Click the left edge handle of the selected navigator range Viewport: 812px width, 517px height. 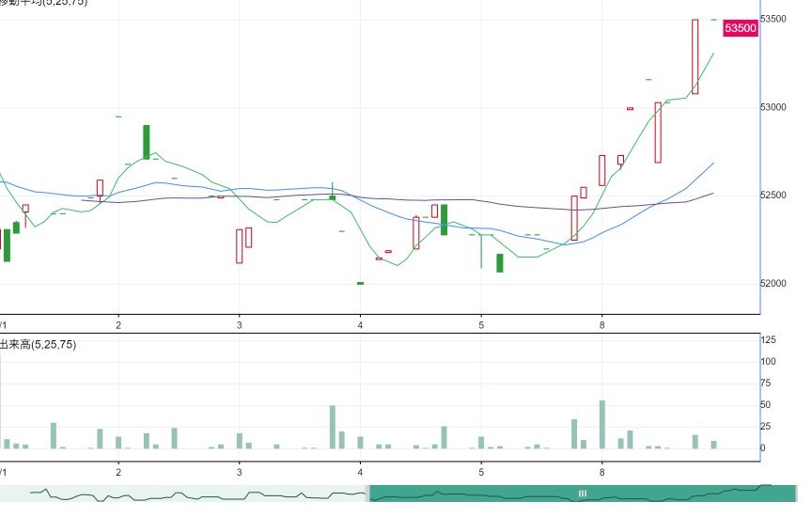(367, 493)
